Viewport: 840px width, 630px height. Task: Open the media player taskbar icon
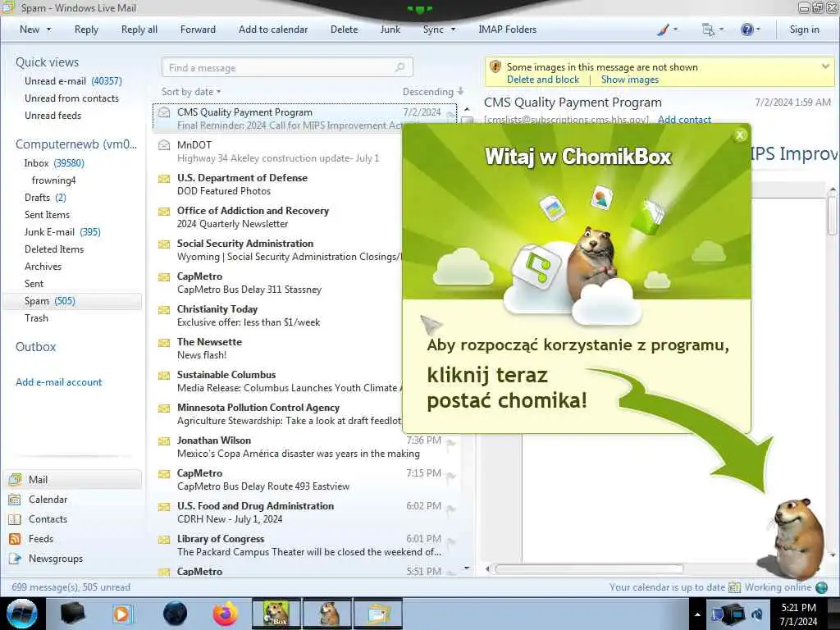click(123, 614)
